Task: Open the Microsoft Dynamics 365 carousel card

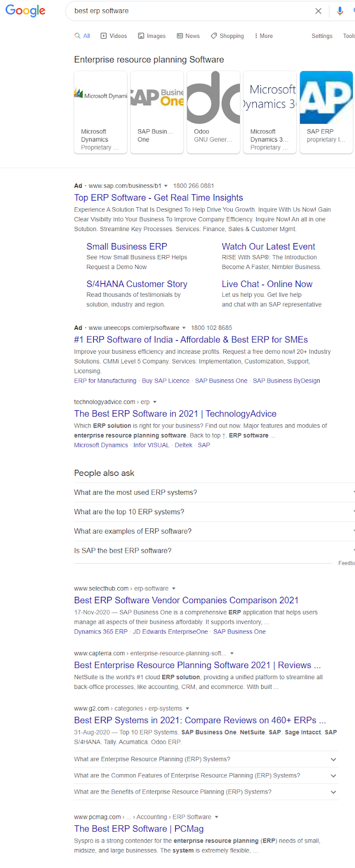Action: (x=270, y=112)
